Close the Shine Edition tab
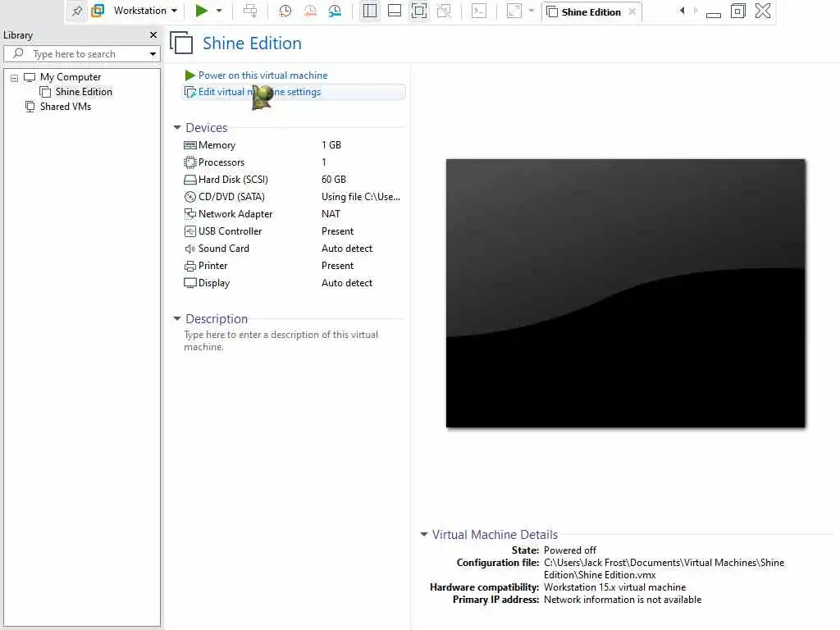 (x=632, y=11)
